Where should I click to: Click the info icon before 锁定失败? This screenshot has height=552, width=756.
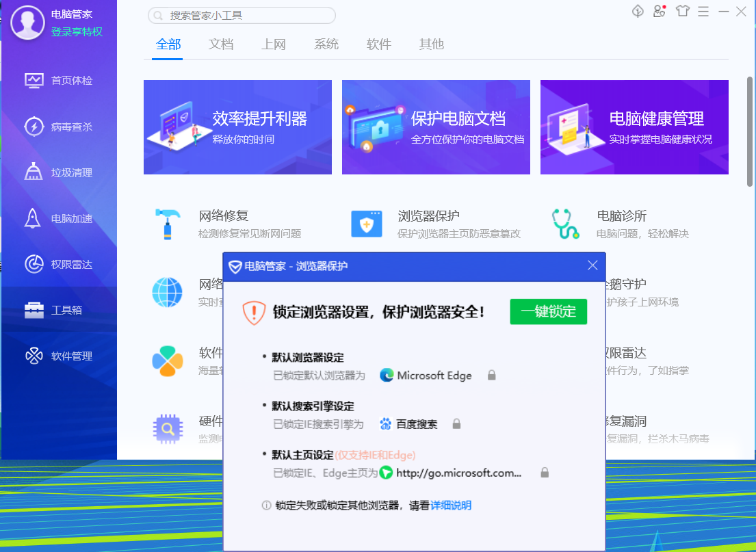pos(266,505)
